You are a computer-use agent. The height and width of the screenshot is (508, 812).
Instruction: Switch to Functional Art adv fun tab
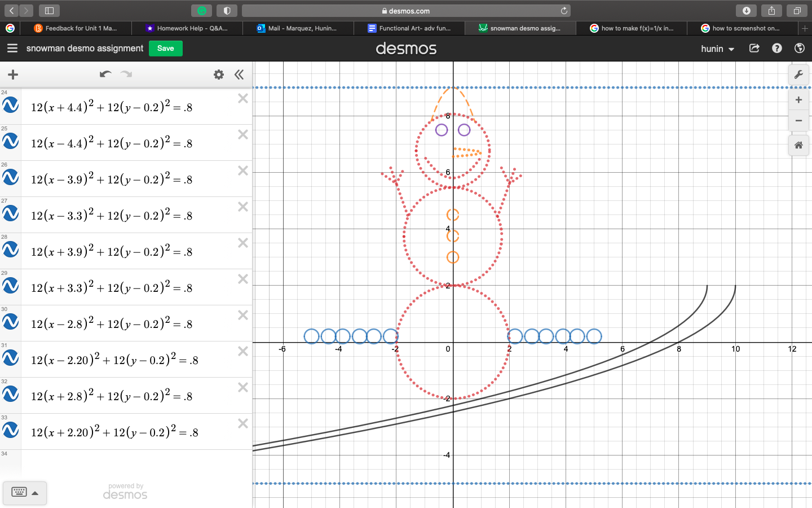pos(409,28)
